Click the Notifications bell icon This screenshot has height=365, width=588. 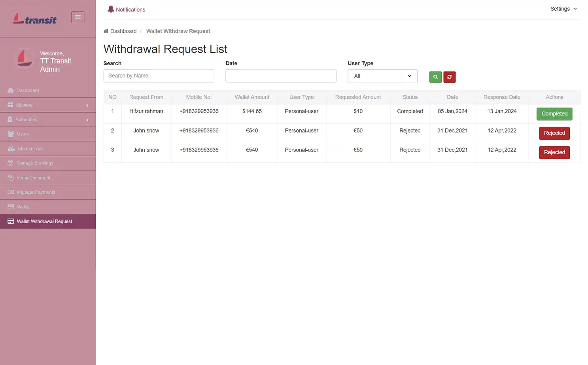(111, 9)
